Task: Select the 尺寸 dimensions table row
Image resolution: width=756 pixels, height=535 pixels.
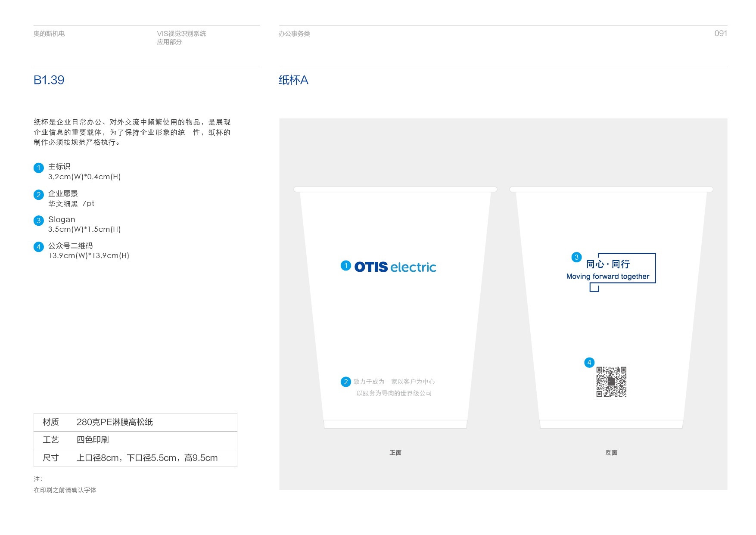Action: coord(135,458)
